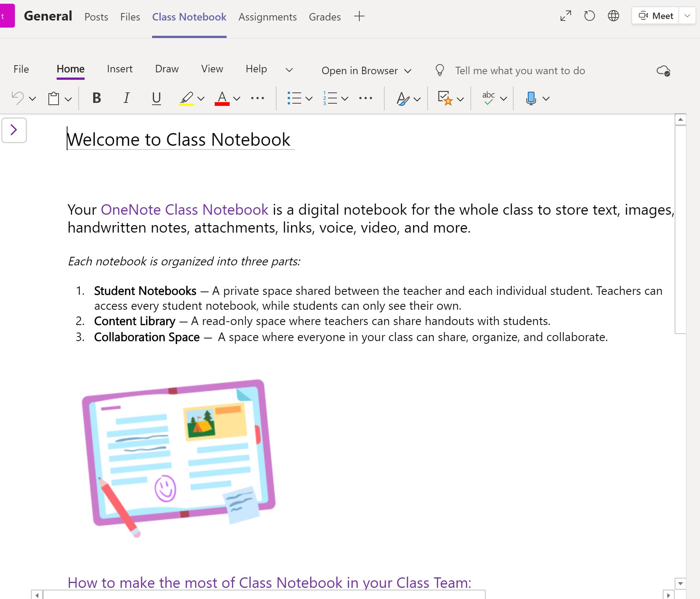Toggle Underline formatting
700x599 pixels.
(x=157, y=98)
